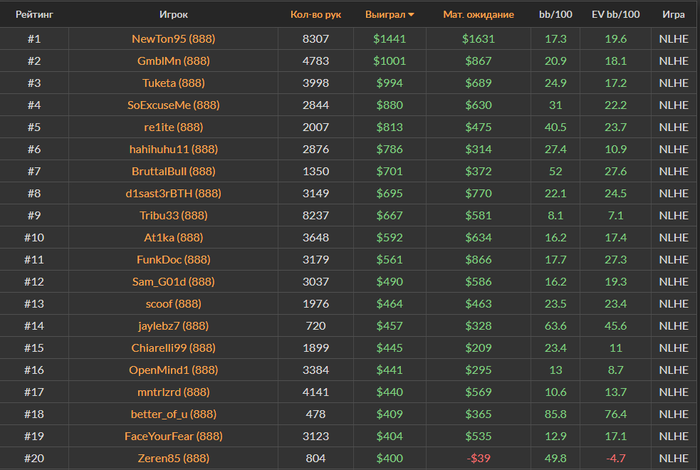View d1sast3rBTH (888) player stats
The width and height of the screenshot is (700, 470).
(x=173, y=193)
